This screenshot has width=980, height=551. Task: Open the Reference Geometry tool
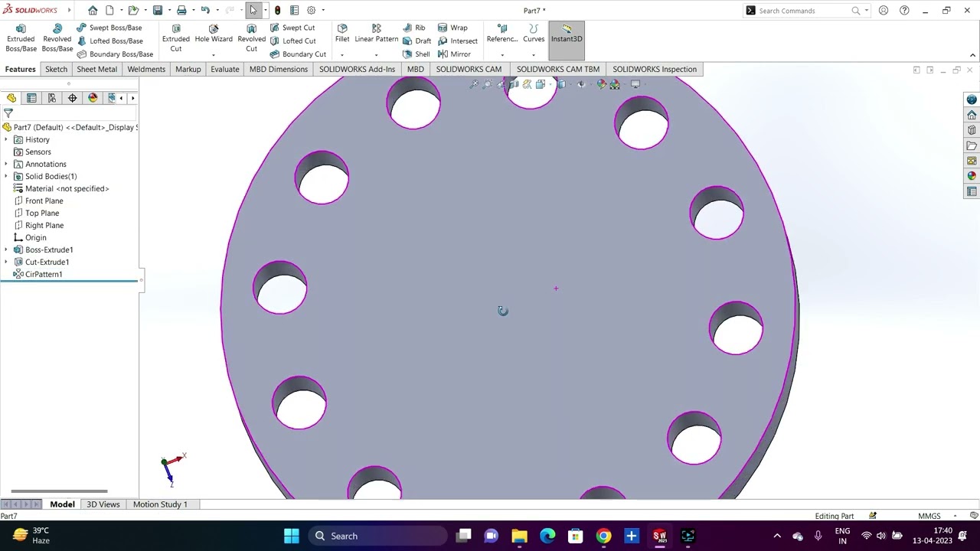tap(502, 34)
